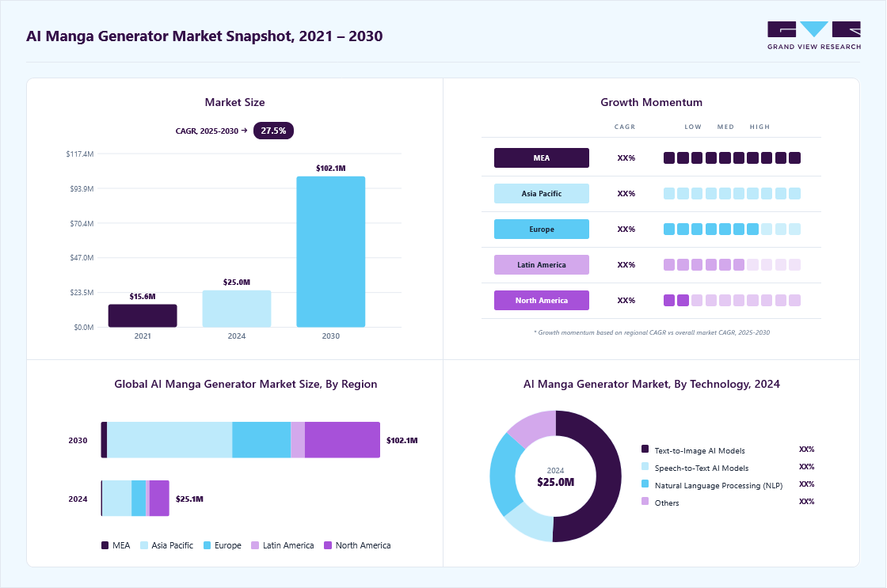Click the Europe segment in 2030 stacked bar
887x588 pixels.
(x=261, y=440)
